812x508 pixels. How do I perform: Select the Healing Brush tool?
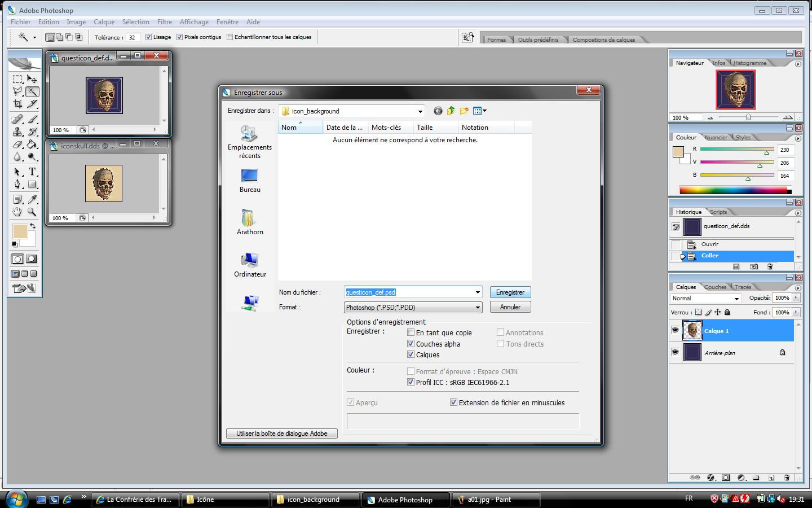(x=17, y=119)
